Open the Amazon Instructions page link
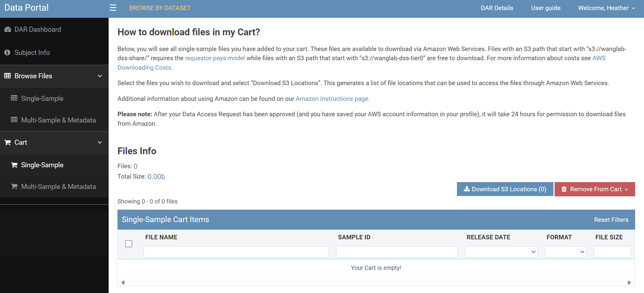 (x=332, y=99)
